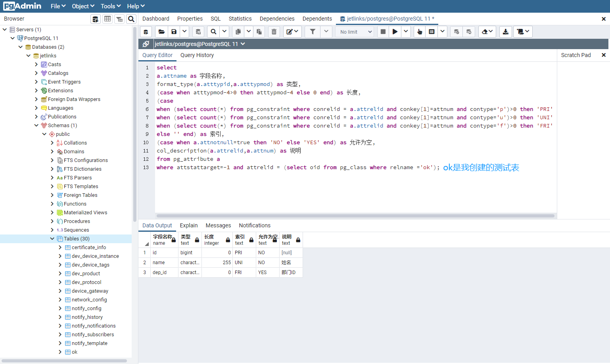The height and width of the screenshot is (364, 610).
Task: Select result cell dep_id in row 3
Action: pos(164,273)
